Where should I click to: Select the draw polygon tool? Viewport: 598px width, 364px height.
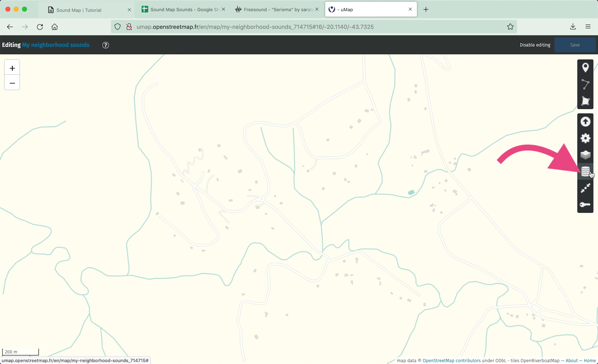585,101
